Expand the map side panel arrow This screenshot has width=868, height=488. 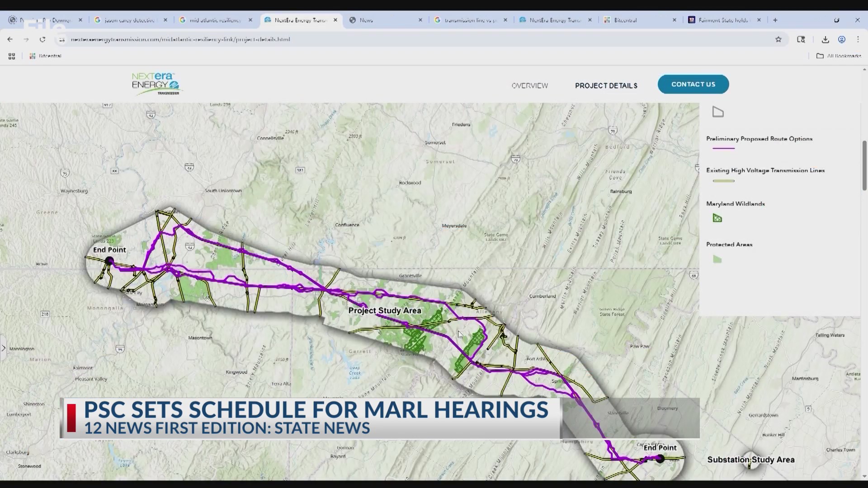coord(3,348)
